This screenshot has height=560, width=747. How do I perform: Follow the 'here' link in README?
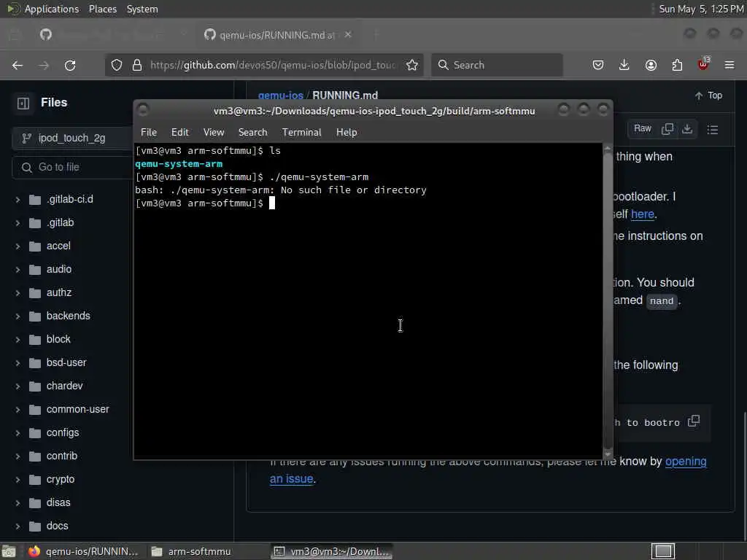[x=642, y=214]
